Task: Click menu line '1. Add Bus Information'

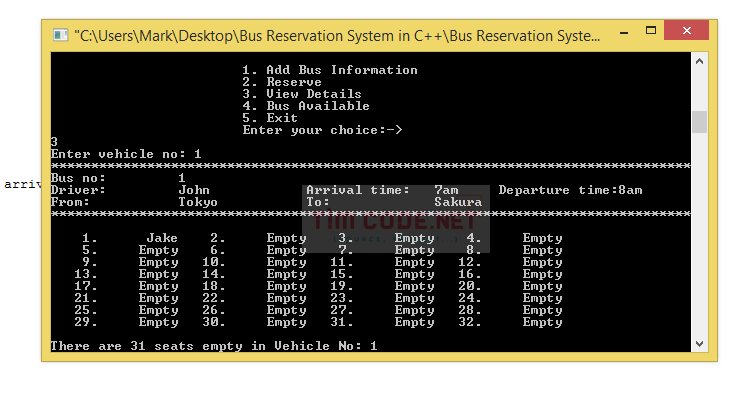Action: pyautogui.click(x=330, y=70)
